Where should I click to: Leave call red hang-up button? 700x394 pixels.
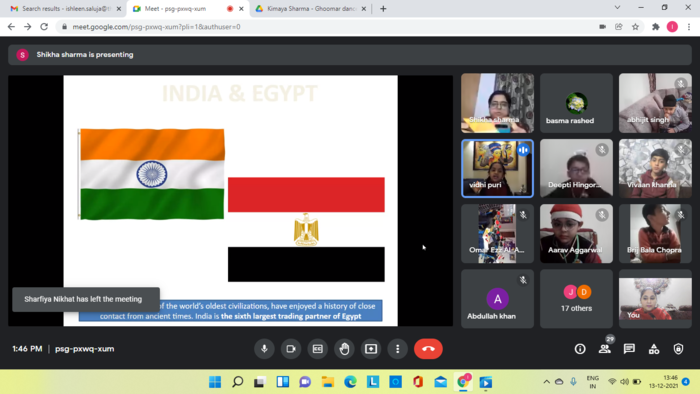coord(428,349)
